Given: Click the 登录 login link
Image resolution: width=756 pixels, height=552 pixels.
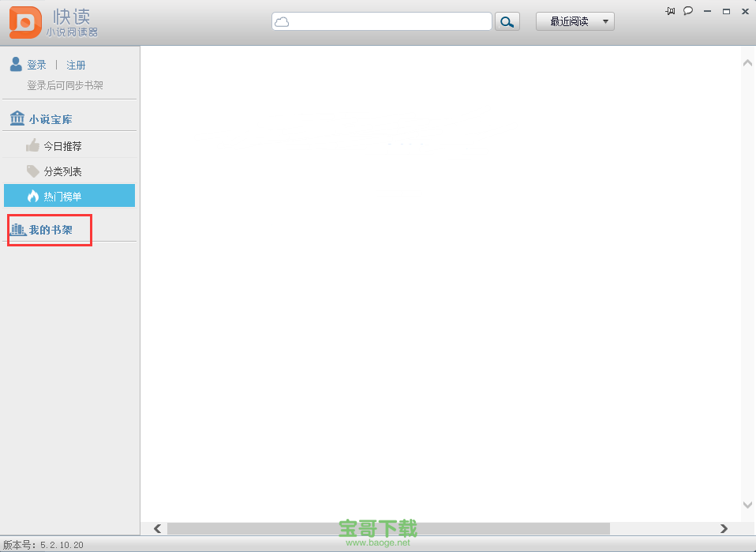Looking at the screenshot, I should [x=37, y=66].
